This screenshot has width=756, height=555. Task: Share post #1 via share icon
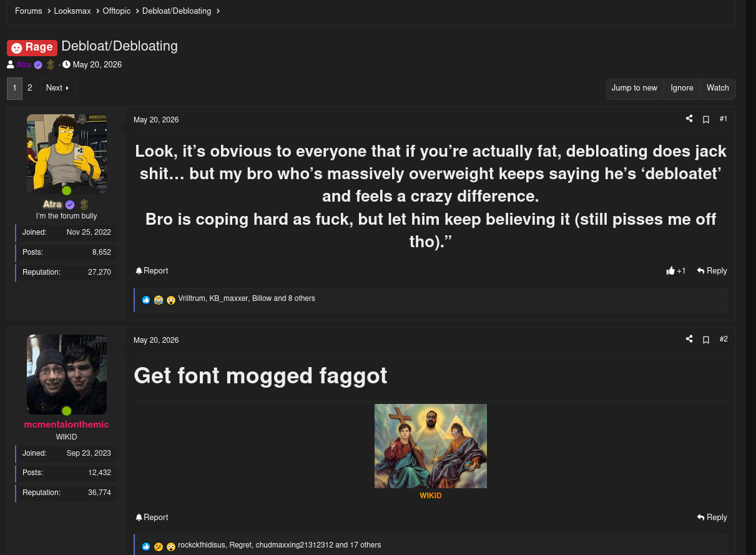pos(689,119)
